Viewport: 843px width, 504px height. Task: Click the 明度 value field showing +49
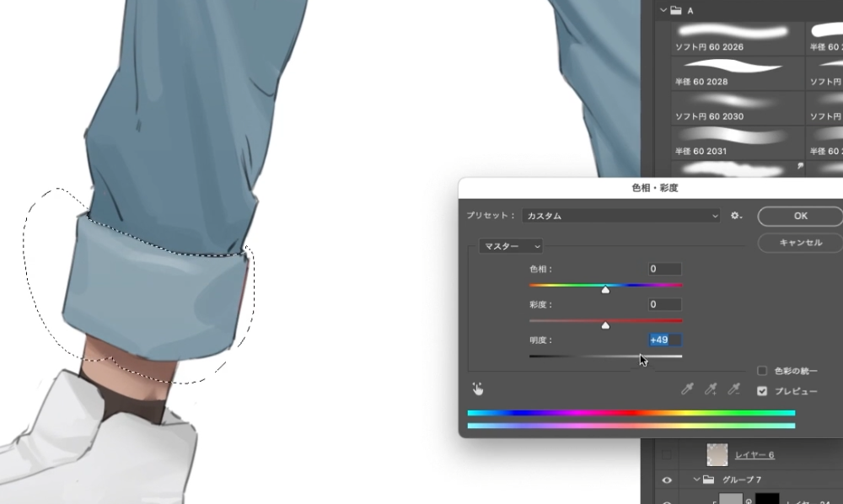pos(664,340)
